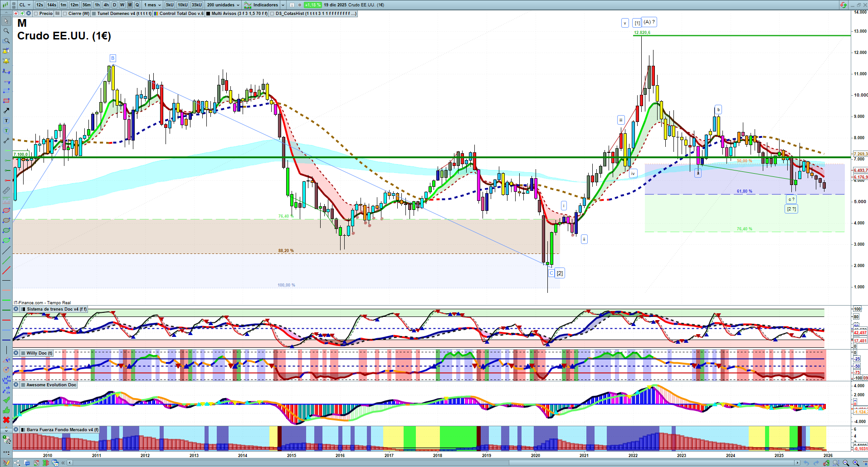Select the red ellipse drawing tool
The width and height of the screenshot is (868, 467).
[6, 210]
